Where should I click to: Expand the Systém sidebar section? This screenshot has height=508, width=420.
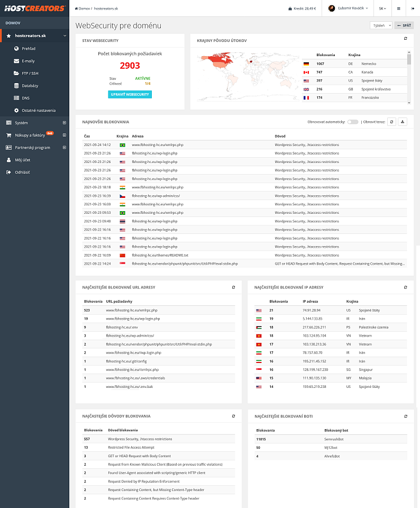(x=64, y=123)
